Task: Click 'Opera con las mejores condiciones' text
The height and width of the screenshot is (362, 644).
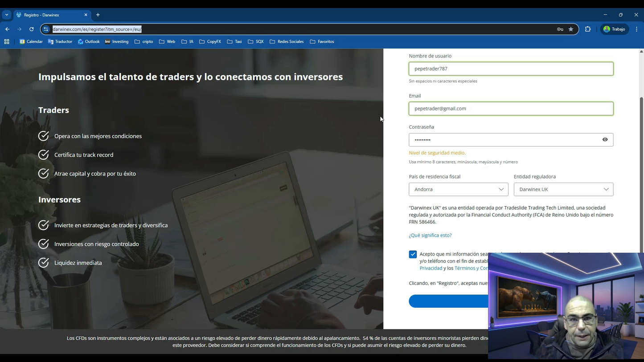Action: point(98,136)
